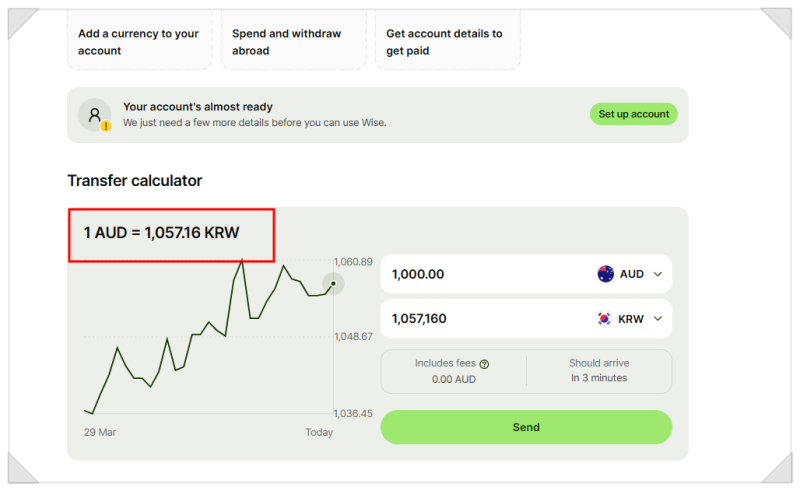This screenshot has height=491, width=800.
Task: Open Add a currency to your account card
Action: coord(140,41)
